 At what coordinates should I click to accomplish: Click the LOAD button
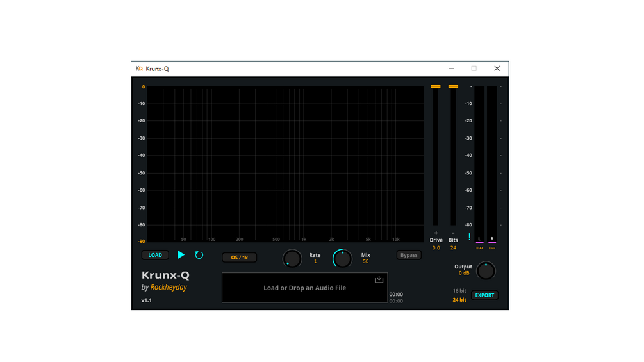pos(155,255)
